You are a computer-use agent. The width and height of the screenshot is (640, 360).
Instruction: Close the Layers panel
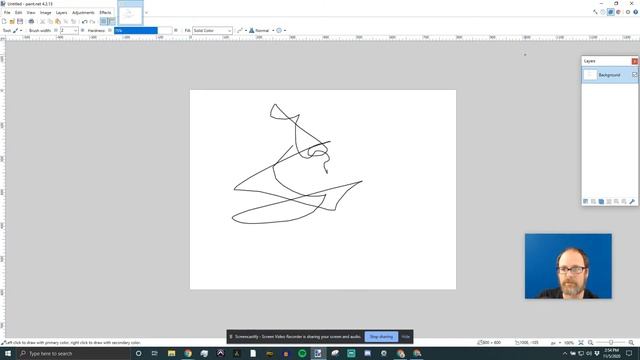pos(635,61)
